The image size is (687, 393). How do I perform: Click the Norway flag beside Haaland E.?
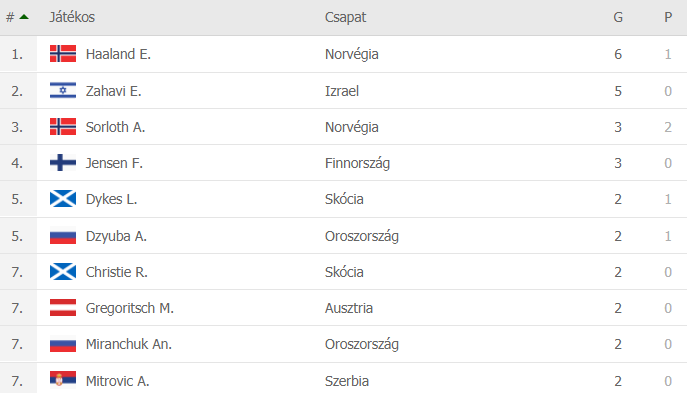point(63,53)
